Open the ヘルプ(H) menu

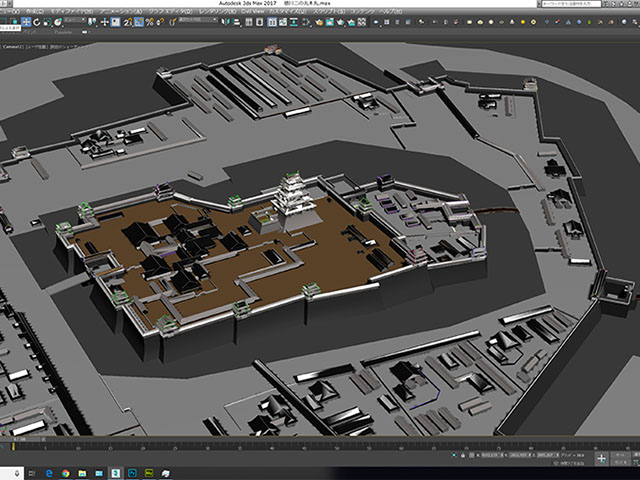point(391,11)
